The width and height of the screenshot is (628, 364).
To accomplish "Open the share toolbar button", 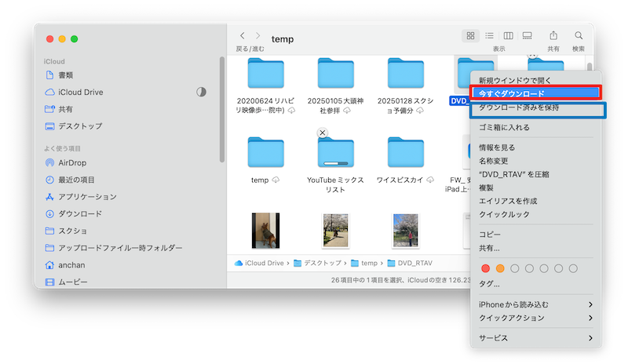I will (553, 35).
